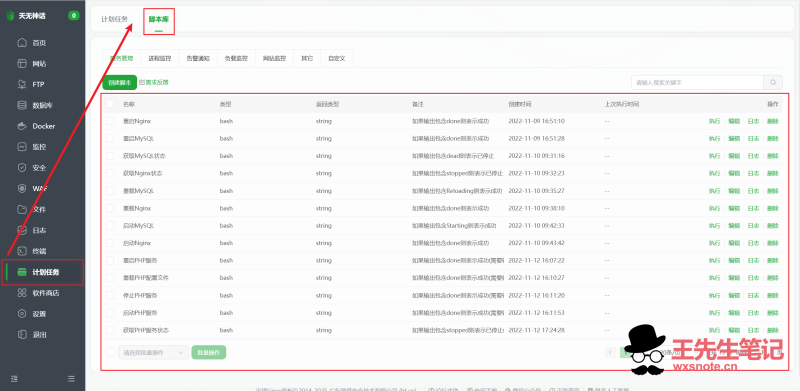
Task: Open the 文件 files folder icon
Action: [x=22, y=209]
